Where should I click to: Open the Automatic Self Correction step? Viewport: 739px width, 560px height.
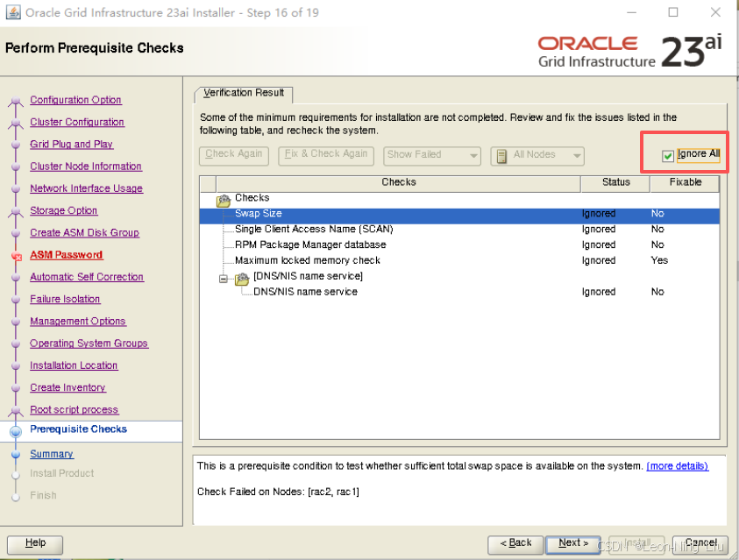(x=87, y=278)
